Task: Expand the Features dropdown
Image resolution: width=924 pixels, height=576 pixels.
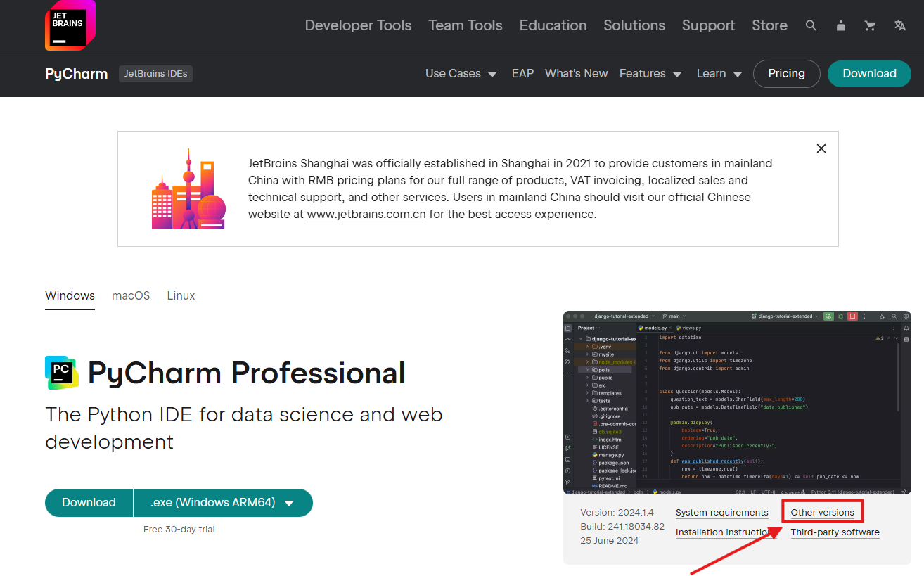Action: coord(650,73)
